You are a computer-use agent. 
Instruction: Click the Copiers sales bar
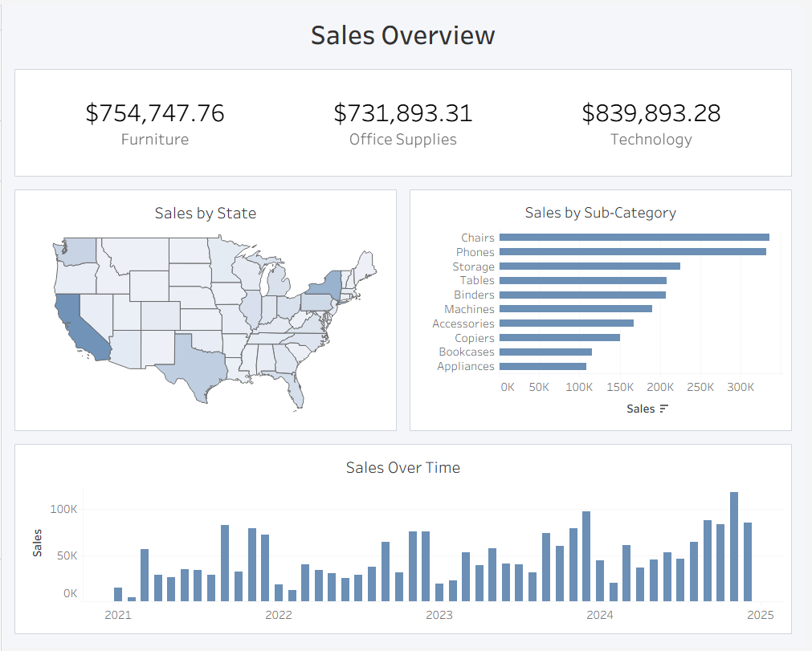pos(559,338)
